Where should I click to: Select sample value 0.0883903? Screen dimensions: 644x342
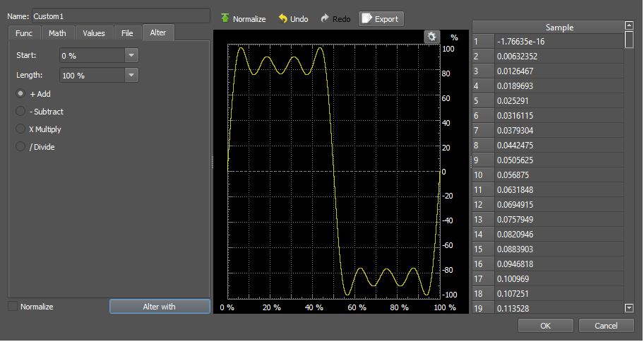pyautogui.click(x=559, y=249)
